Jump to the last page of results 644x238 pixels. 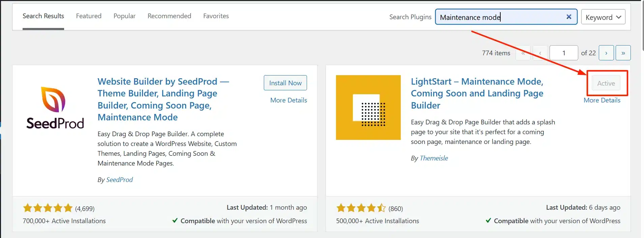[x=623, y=53]
